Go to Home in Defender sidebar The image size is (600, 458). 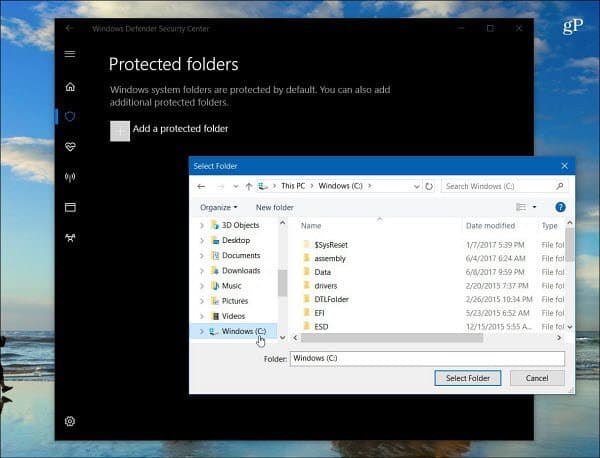[x=70, y=87]
